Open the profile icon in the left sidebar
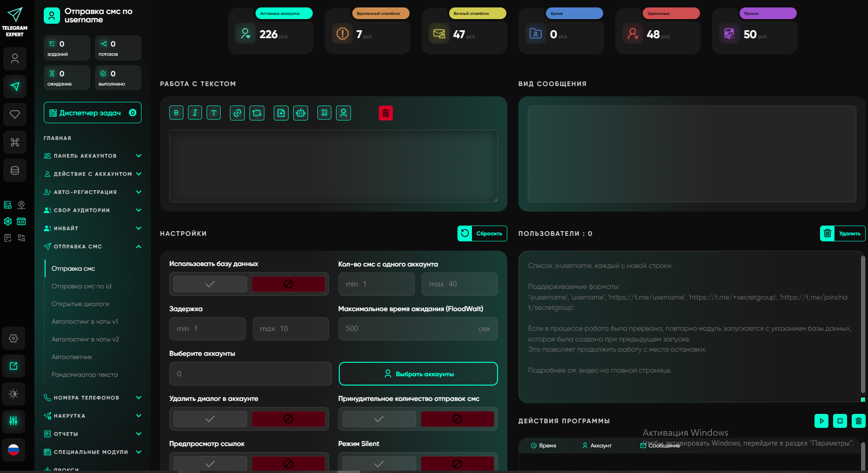Viewport: 868px width, 473px height. click(15, 59)
